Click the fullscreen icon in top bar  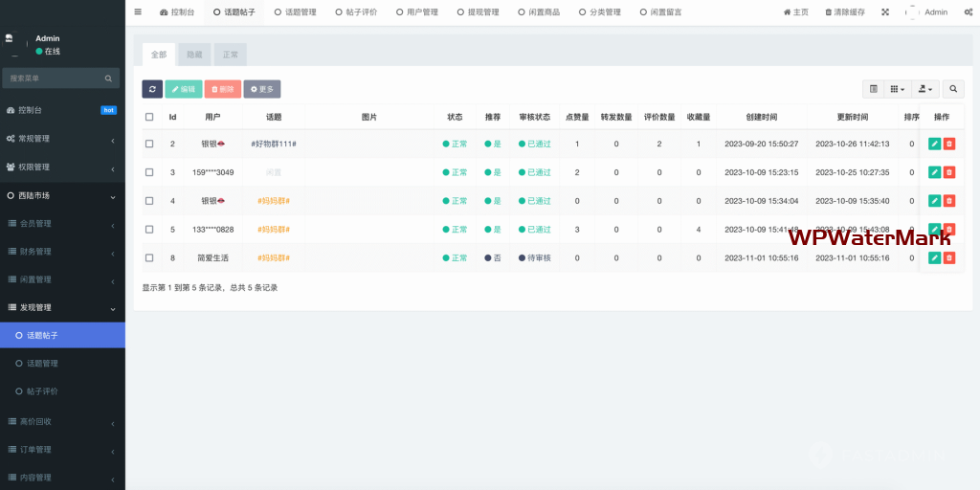click(x=884, y=12)
